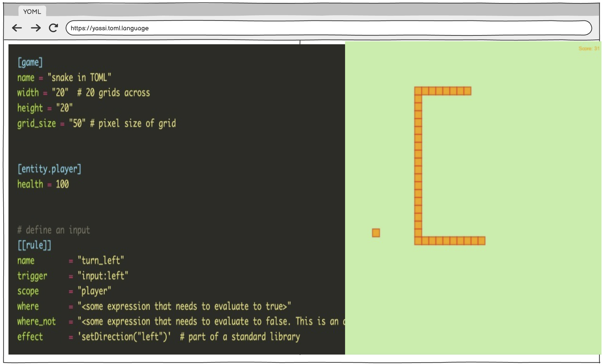Click the Score 31 label
The image size is (603, 364).
point(589,48)
